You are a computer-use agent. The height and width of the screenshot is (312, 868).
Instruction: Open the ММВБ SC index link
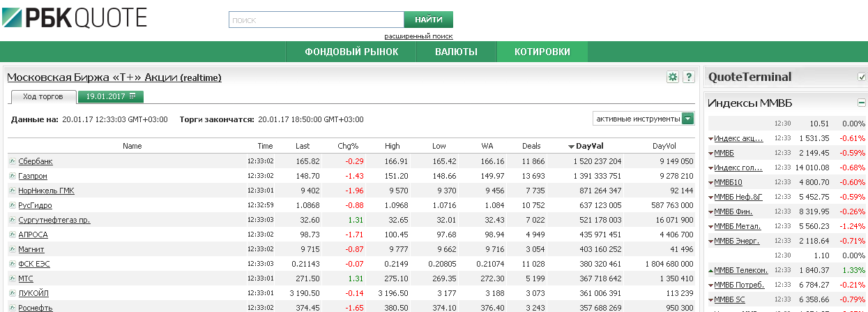pos(729,299)
